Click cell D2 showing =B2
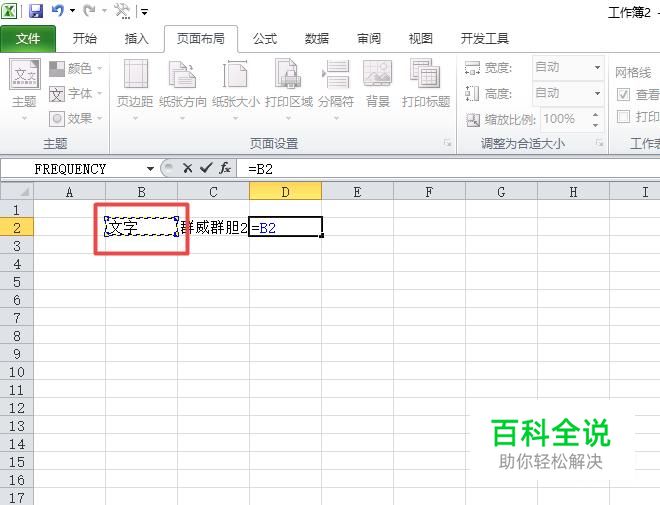660x505 pixels. (285, 227)
